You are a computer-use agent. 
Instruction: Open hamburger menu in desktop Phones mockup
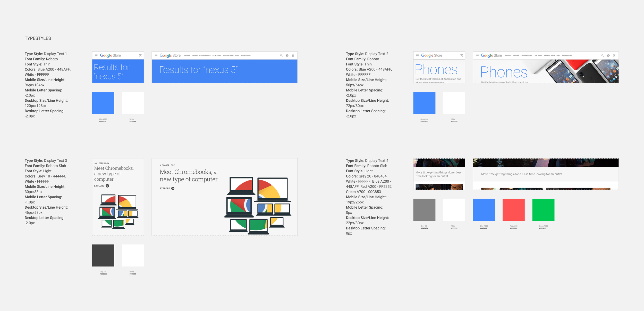(477, 56)
